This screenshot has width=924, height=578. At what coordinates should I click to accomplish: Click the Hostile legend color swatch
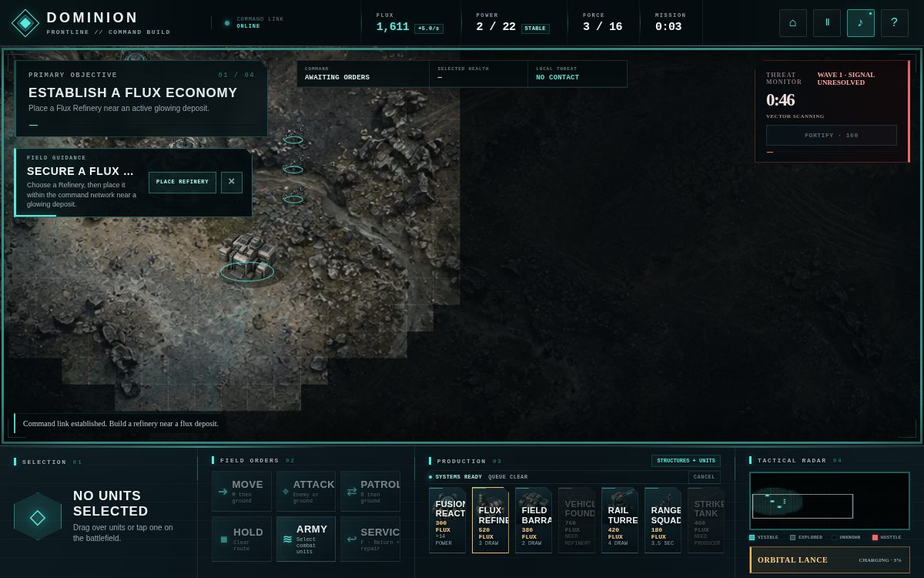[875, 537]
